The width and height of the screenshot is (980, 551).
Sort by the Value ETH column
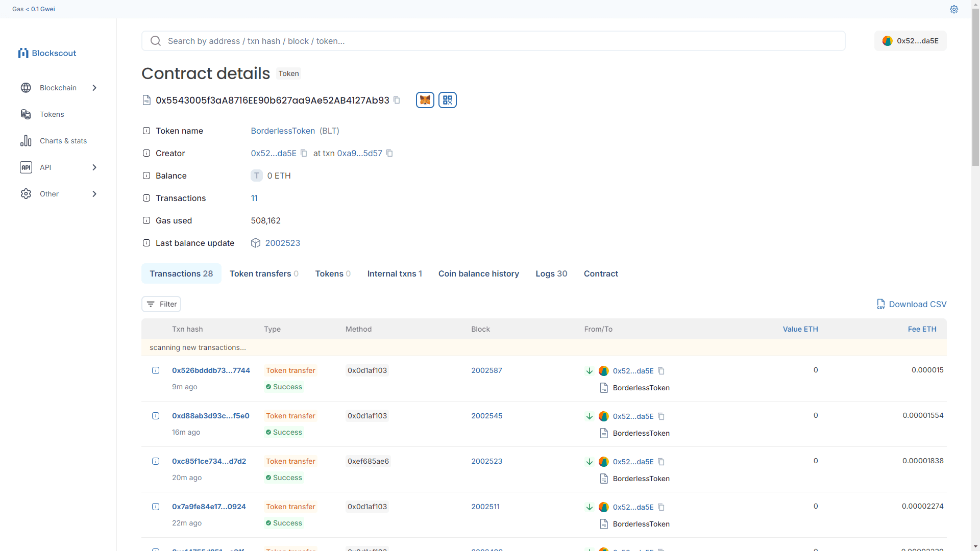point(800,329)
